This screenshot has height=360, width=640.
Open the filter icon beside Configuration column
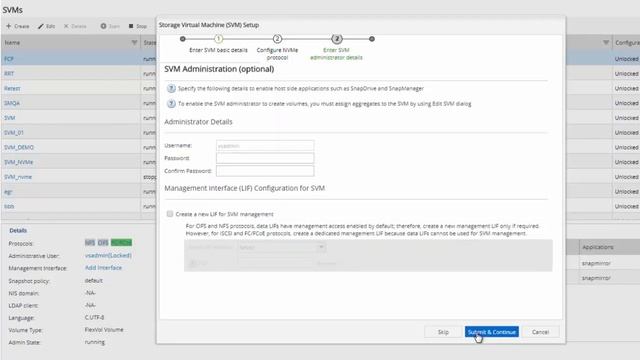pyautogui.click(x=606, y=42)
